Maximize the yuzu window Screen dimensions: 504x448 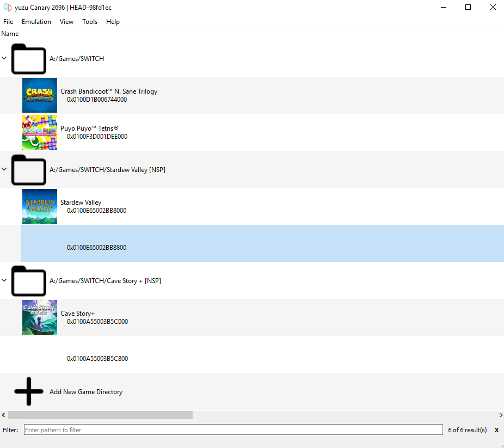(468, 7)
